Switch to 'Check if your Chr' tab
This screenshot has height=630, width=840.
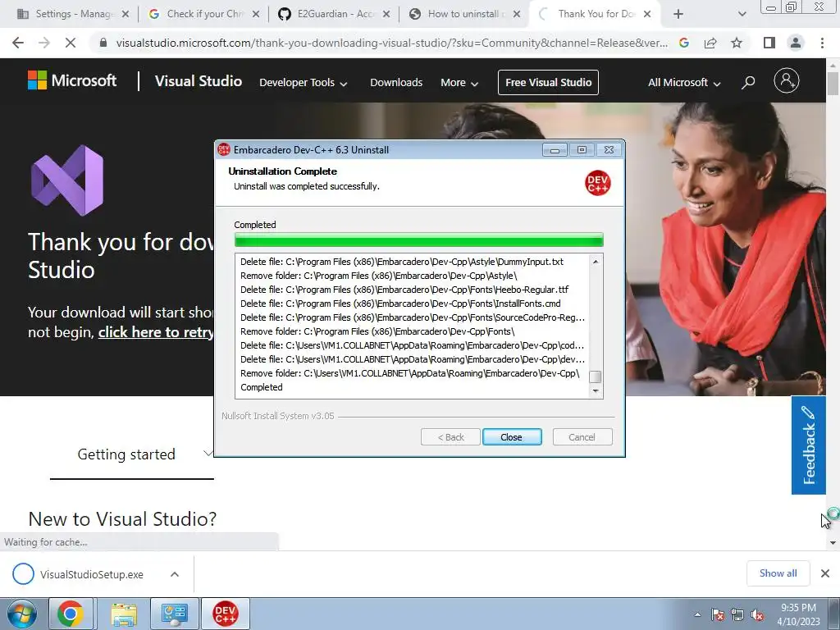203,14
